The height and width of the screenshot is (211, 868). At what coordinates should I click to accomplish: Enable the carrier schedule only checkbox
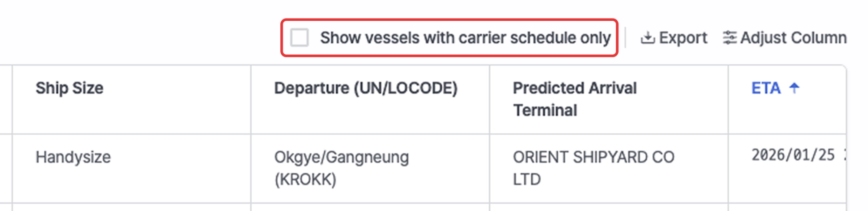click(x=299, y=38)
